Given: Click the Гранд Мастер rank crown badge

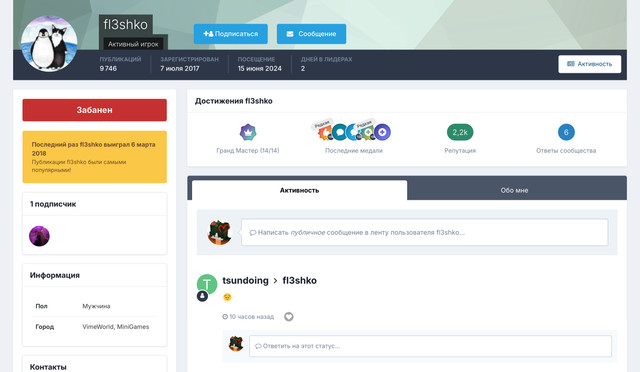Looking at the screenshot, I should click(x=248, y=132).
